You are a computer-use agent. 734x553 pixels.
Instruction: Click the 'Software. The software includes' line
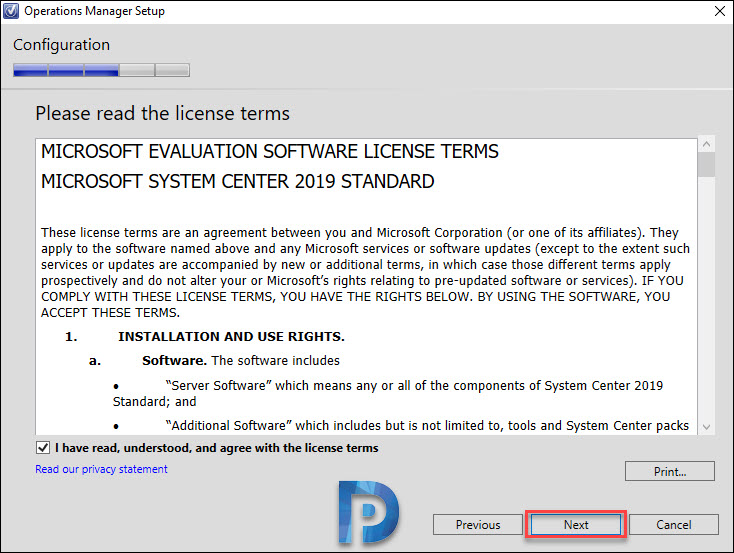pos(241,361)
